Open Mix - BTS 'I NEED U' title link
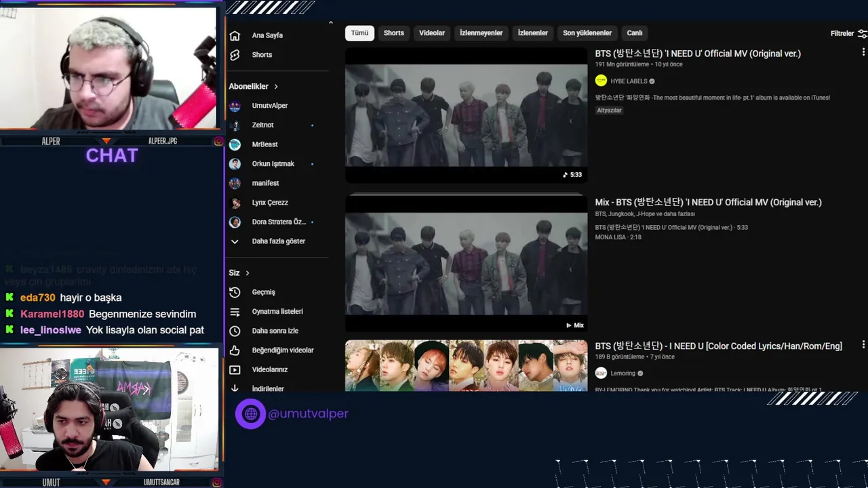 (x=708, y=202)
